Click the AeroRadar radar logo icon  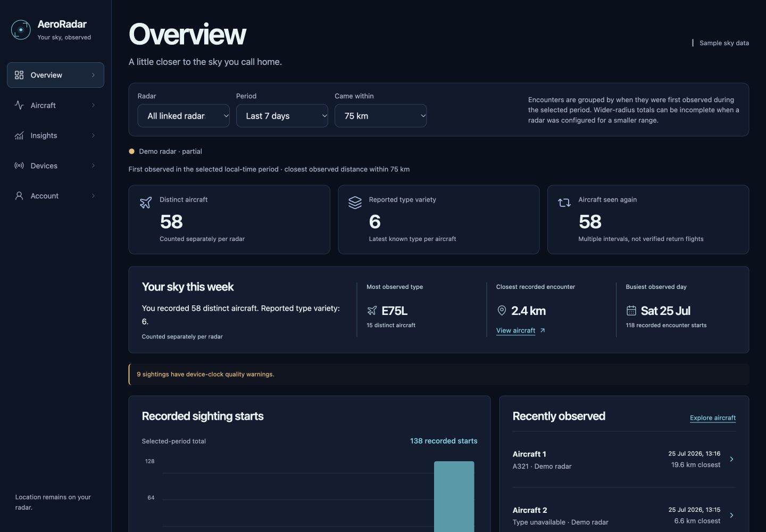tap(21, 30)
